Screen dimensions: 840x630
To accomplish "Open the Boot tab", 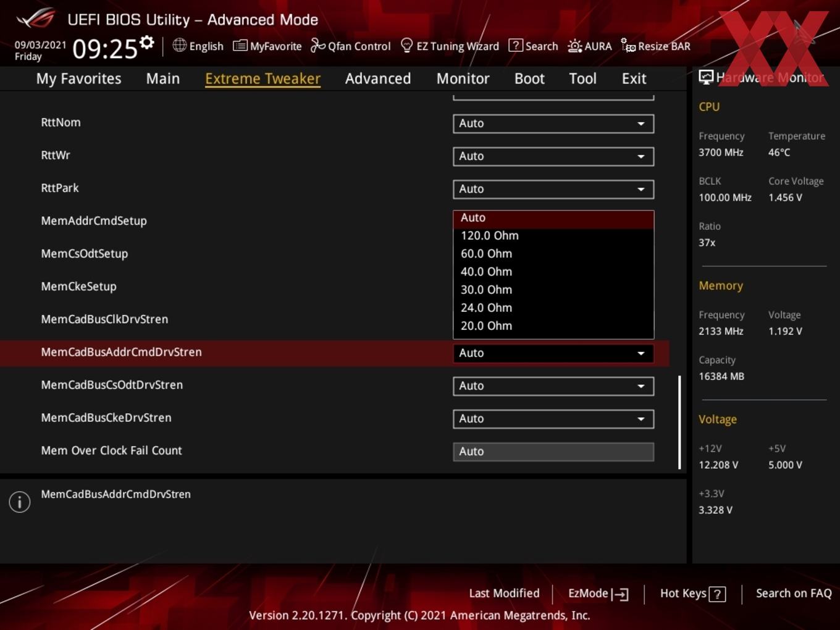I will [529, 78].
